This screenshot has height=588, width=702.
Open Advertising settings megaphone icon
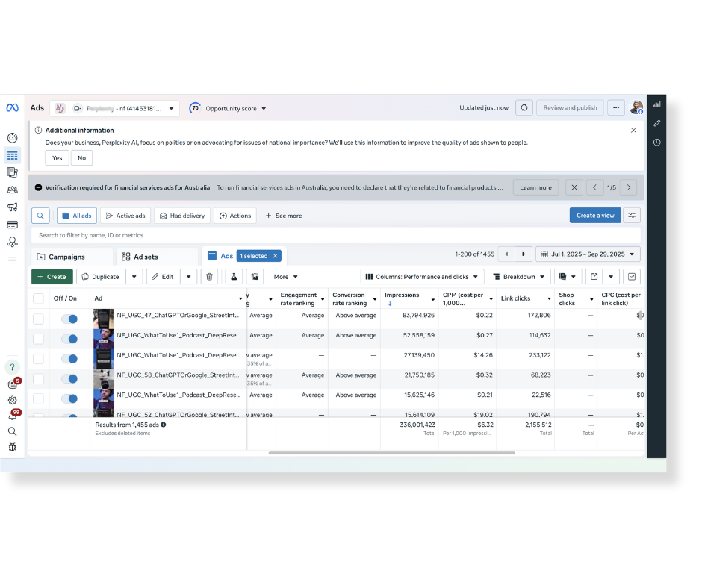pyautogui.click(x=13, y=207)
